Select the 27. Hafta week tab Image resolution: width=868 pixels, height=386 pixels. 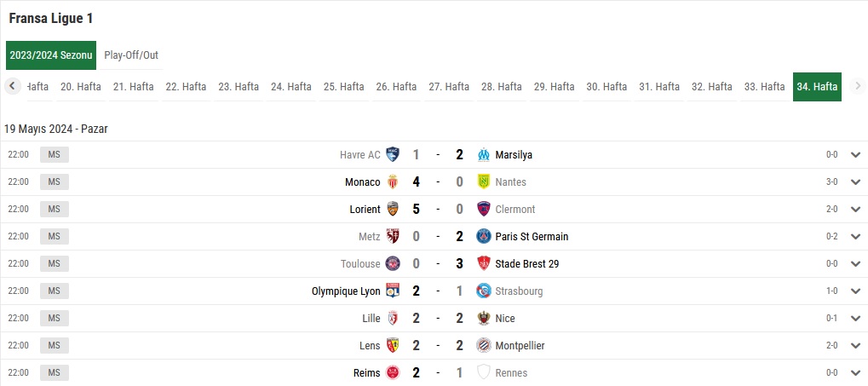(449, 87)
